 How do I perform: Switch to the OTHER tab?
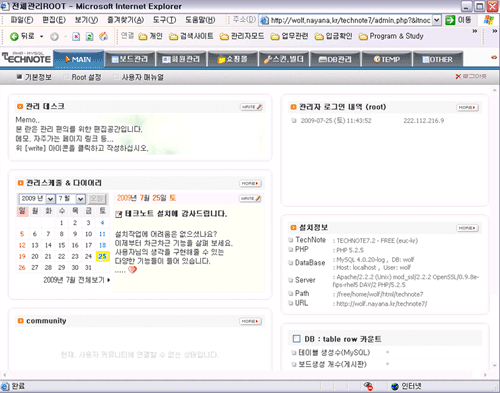pos(438,59)
